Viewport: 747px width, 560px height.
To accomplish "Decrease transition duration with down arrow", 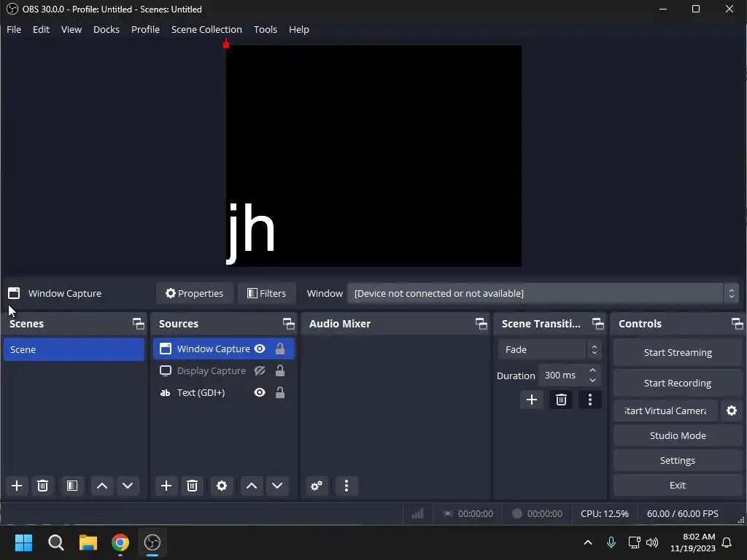I will 592,380.
